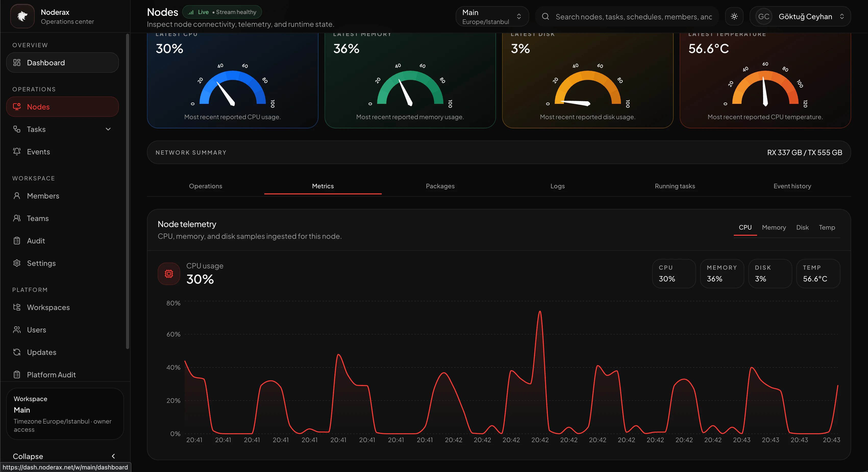The height and width of the screenshot is (472, 868).
Task: Open Dashboard via its grid icon
Action: click(x=17, y=63)
